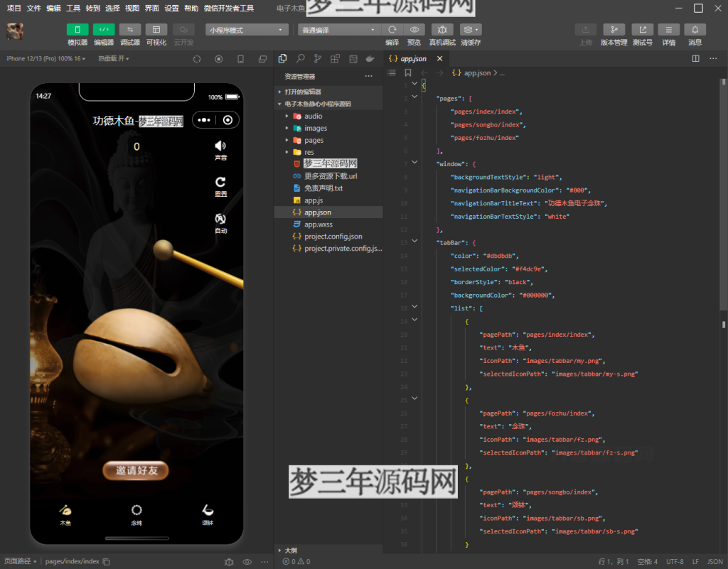Open 预览 preview with the eye icon
Viewport: 728px width, 569px height.
414,30
